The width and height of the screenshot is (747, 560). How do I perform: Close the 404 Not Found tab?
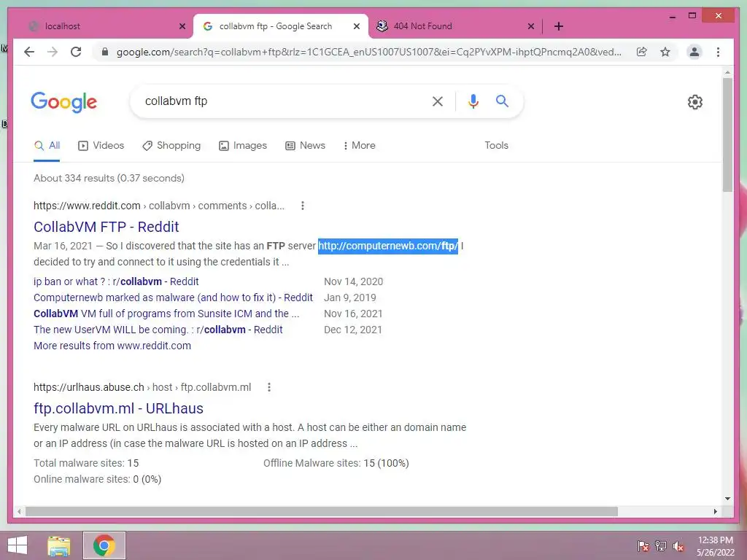(x=531, y=26)
